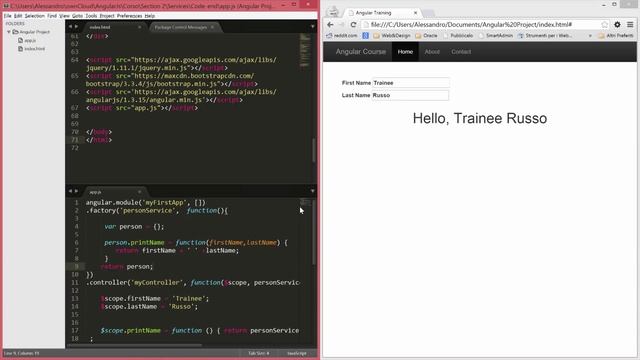Click the minimap of index.html pane
This screenshot has height=360, width=640.
(305, 50)
